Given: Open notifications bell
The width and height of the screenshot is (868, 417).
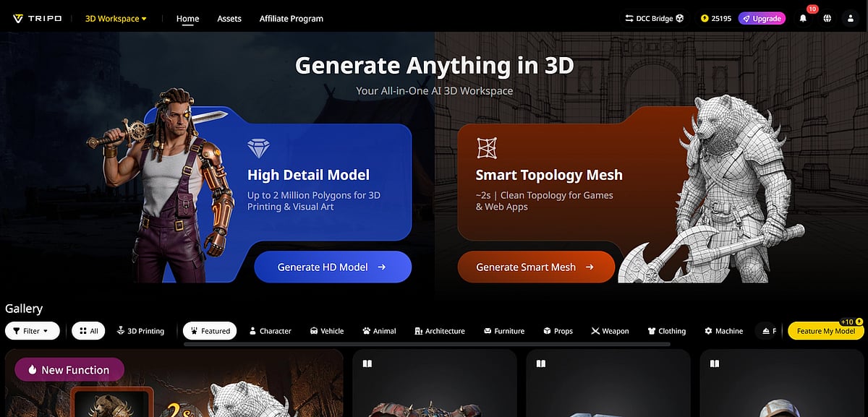Looking at the screenshot, I should coord(803,18).
